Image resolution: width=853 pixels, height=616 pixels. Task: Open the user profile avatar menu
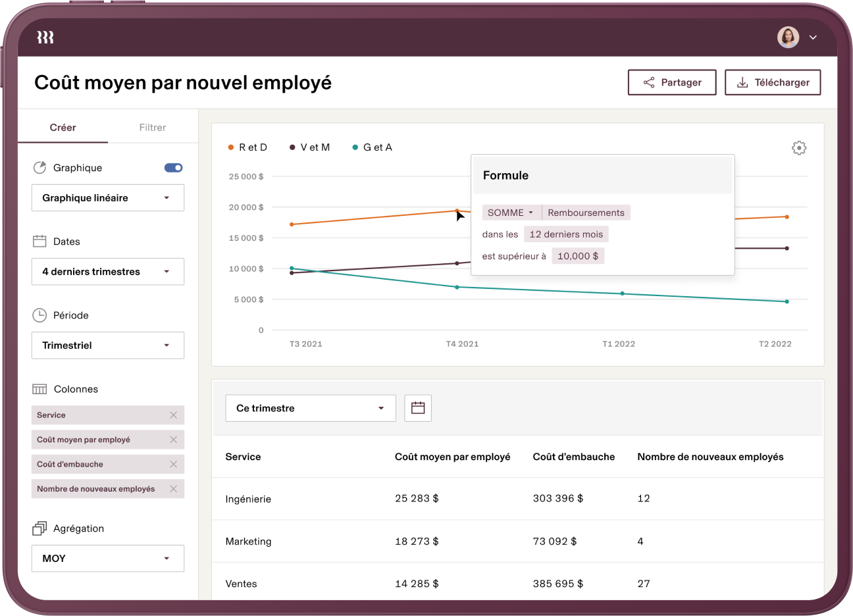(x=788, y=38)
